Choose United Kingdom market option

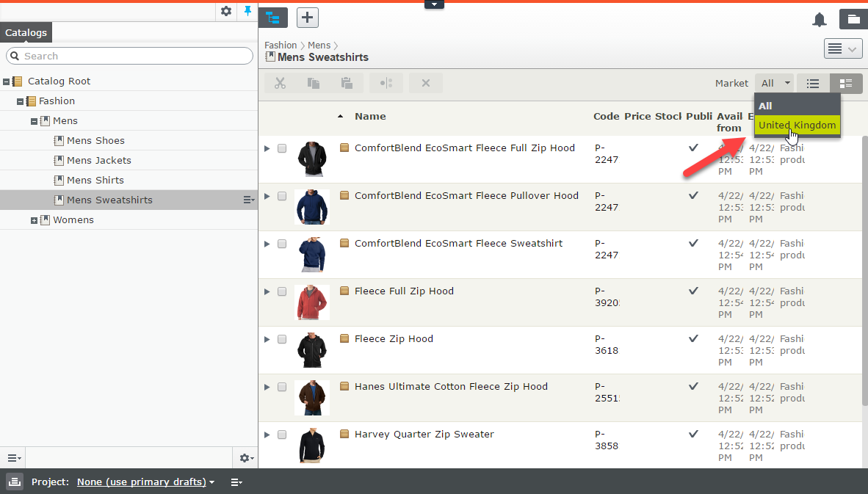[797, 126]
